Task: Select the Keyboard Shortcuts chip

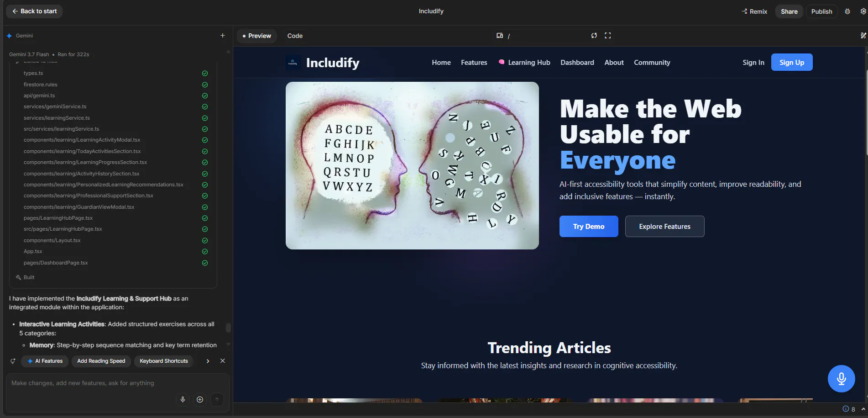Action: [164, 361]
